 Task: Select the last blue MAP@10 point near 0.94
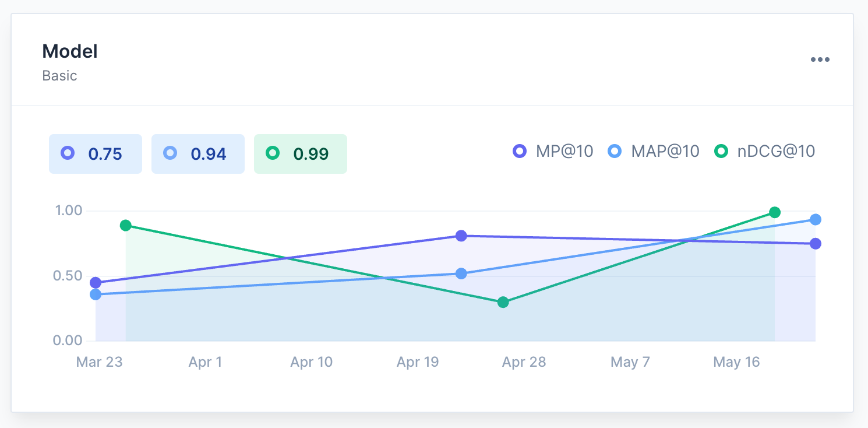coord(816,220)
